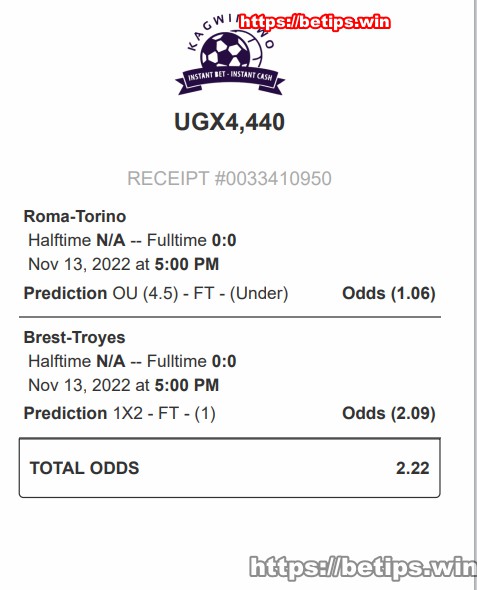Click the OU (4.5) - FT - (Under) prediction
This screenshot has height=590, width=477.
(x=201, y=293)
